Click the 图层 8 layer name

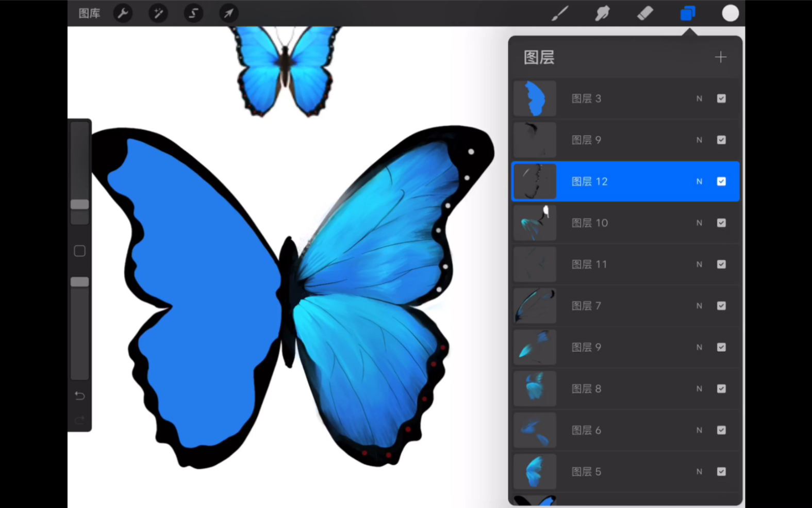coord(587,389)
